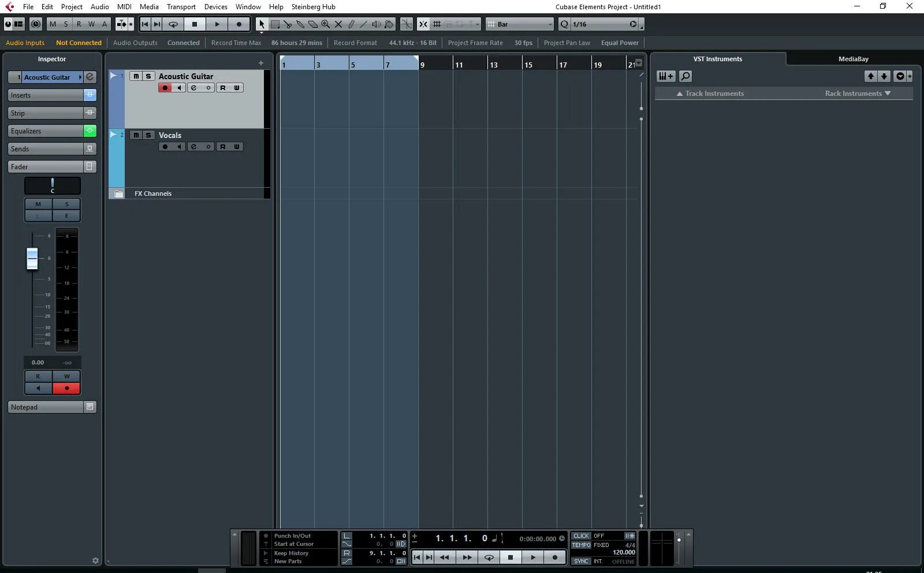
Task: Select the Mute X tool
Action: [x=338, y=24]
